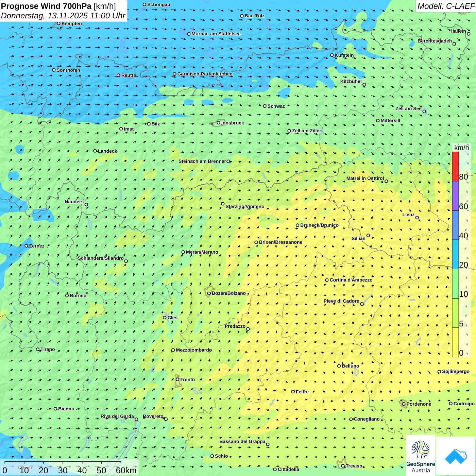Select the Cortina d'Ampezzo marker
This screenshot has height=476, width=476.
[x=327, y=280]
